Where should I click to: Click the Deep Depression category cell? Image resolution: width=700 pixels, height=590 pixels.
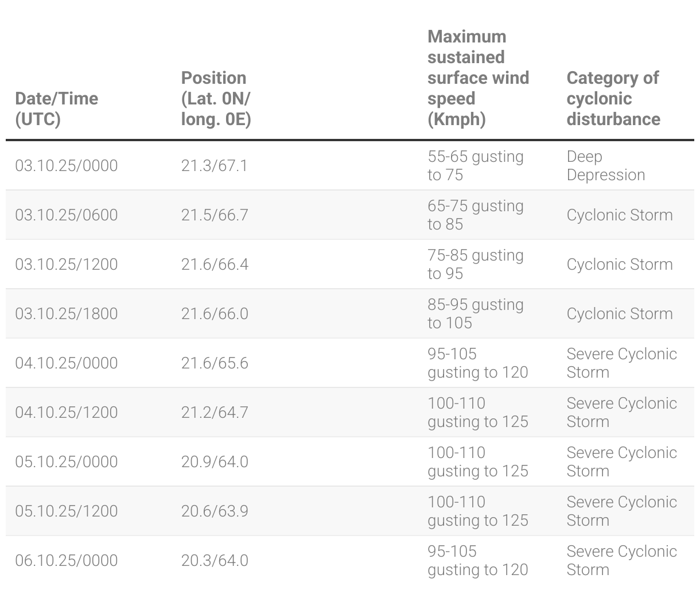[x=606, y=166]
